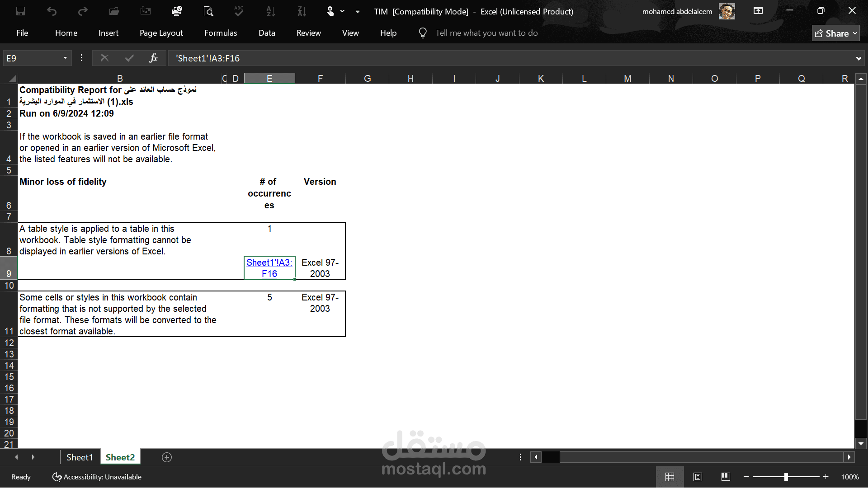Switch to Page Break Preview icon
This screenshot has height=488, width=868.
726,477
